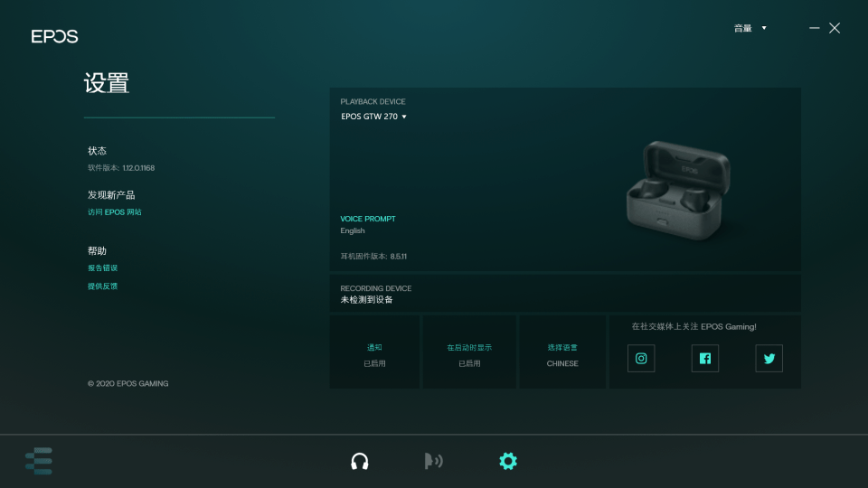Click the 未检测到设备 recording device text
The image size is (868, 488).
pos(366,299)
